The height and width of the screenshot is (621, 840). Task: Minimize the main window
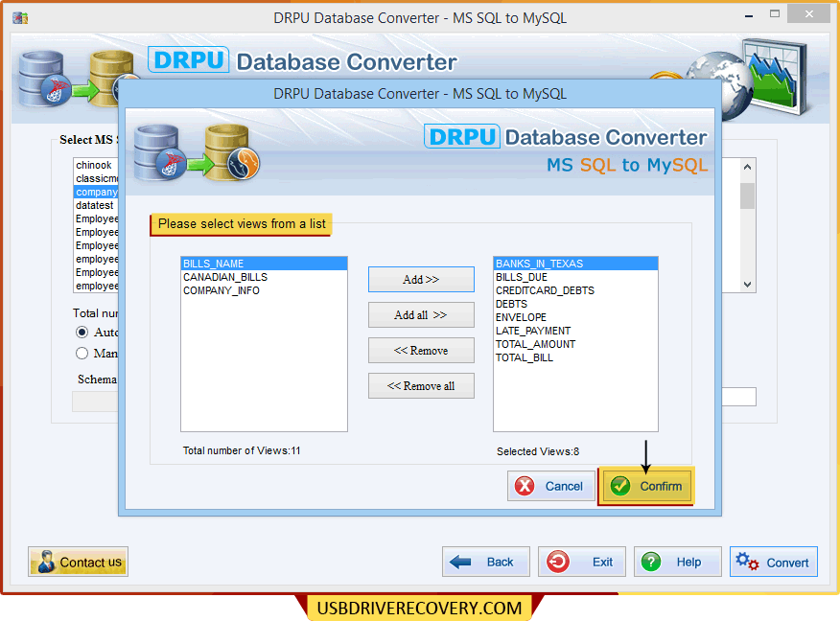click(x=749, y=15)
